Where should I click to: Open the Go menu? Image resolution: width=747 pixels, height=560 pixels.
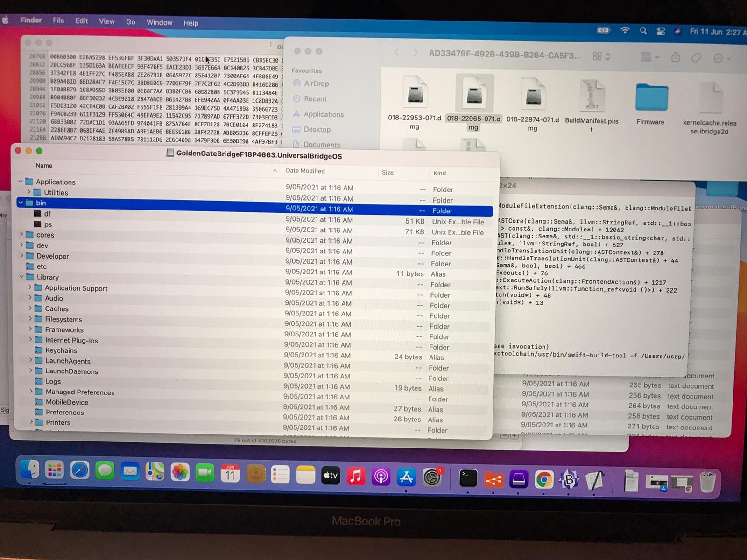click(x=131, y=21)
